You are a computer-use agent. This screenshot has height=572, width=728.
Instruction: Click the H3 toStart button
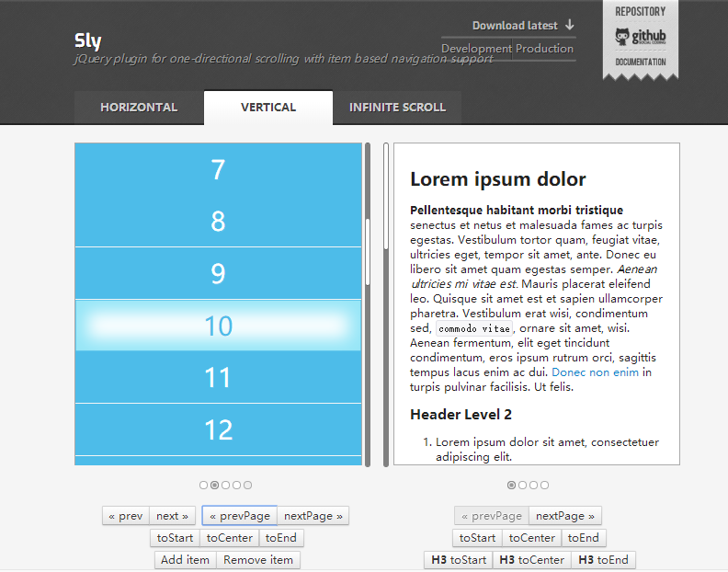click(459, 559)
